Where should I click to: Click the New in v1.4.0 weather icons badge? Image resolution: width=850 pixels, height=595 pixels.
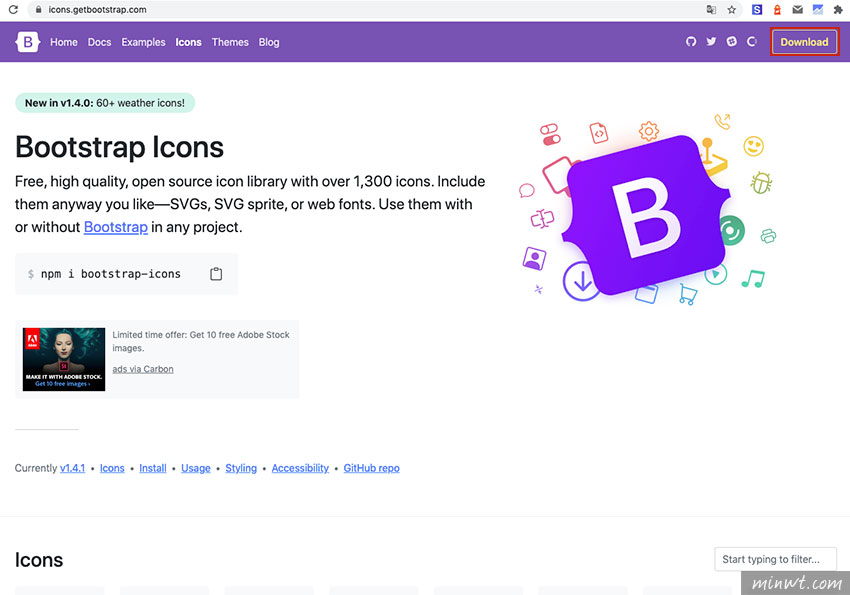coord(105,103)
